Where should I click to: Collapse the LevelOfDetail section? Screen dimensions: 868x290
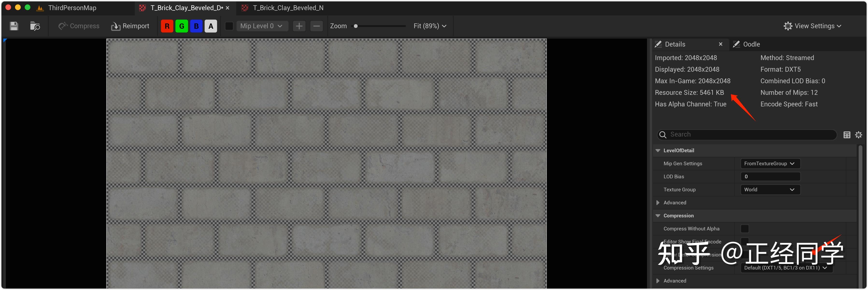coord(658,150)
